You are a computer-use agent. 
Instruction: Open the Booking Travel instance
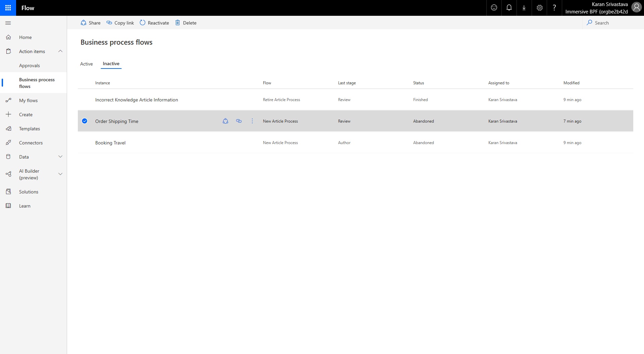coord(110,143)
